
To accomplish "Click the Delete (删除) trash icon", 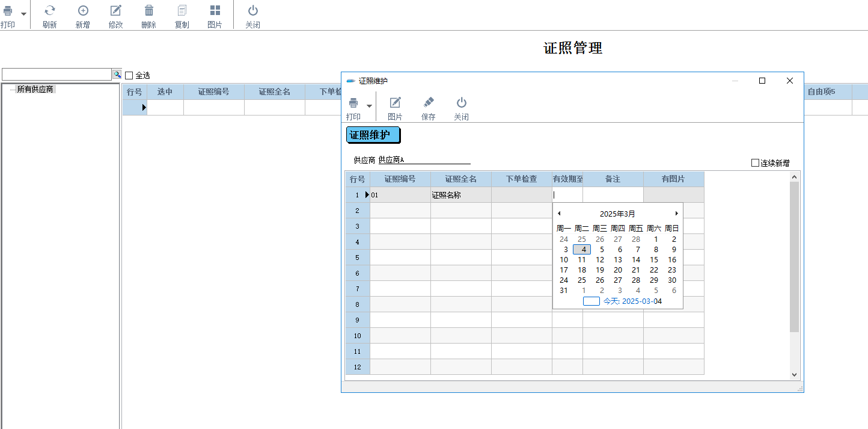I will [x=149, y=11].
